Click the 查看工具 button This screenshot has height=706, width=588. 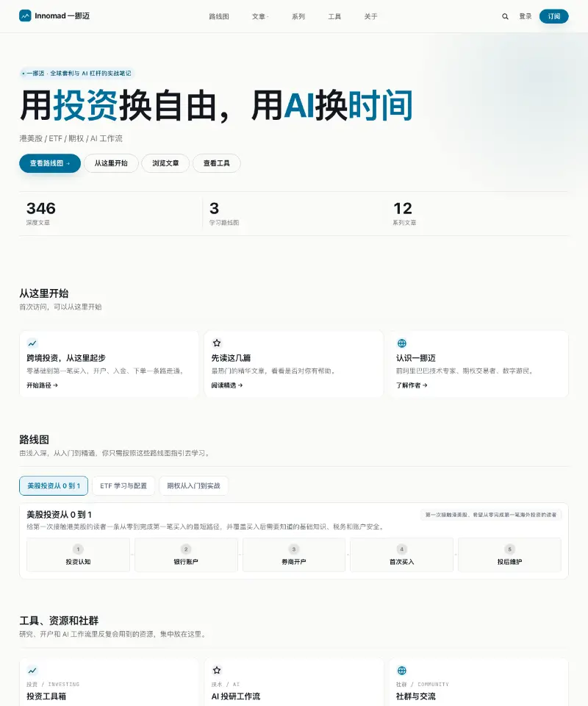click(216, 163)
